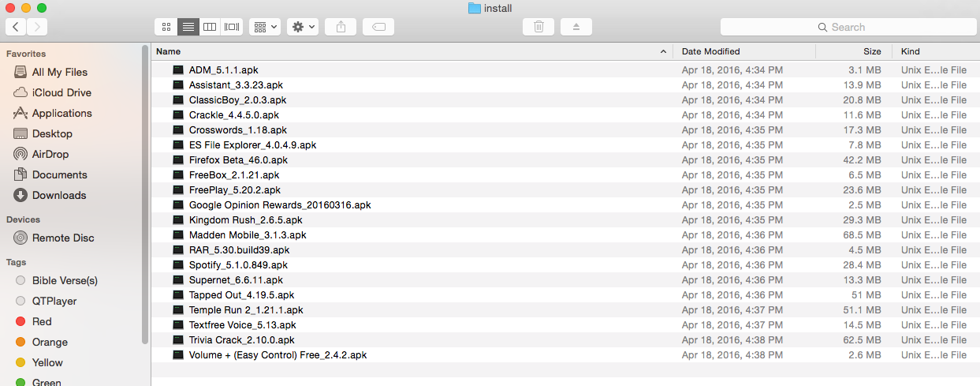Select file icon of Google Opinion Rewards apk
980x386 pixels.
tap(178, 205)
